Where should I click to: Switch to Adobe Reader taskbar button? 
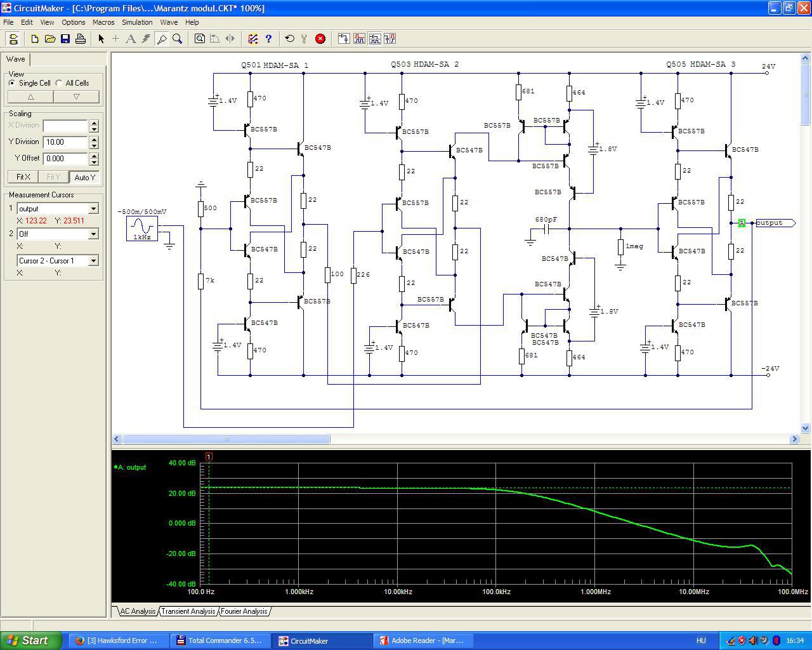(422, 640)
